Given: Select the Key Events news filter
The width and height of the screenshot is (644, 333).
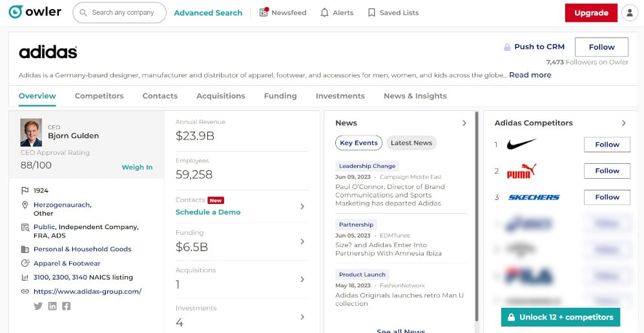Looking at the screenshot, I should 358,143.
